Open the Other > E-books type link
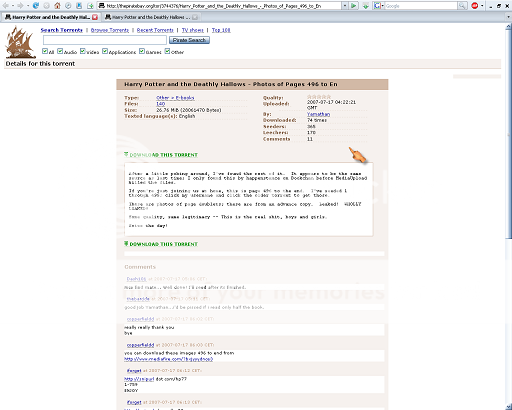This screenshot has height=410, width=512. click(x=175, y=98)
